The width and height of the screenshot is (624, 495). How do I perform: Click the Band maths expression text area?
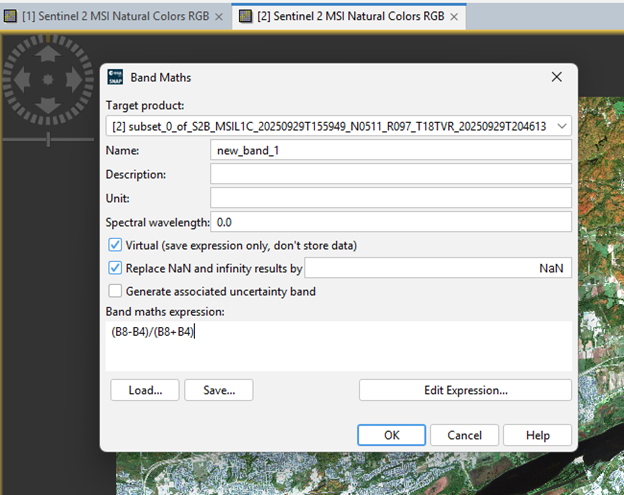(x=340, y=345)
